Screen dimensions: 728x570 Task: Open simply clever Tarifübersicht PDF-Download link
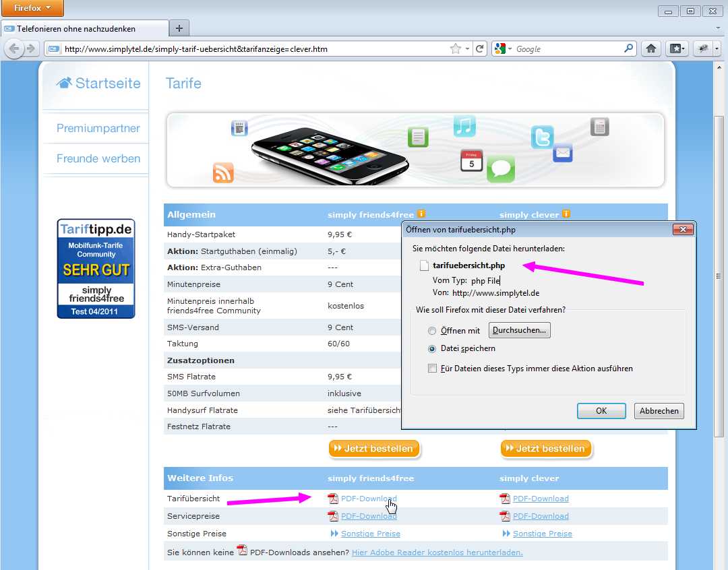point(541,499)
